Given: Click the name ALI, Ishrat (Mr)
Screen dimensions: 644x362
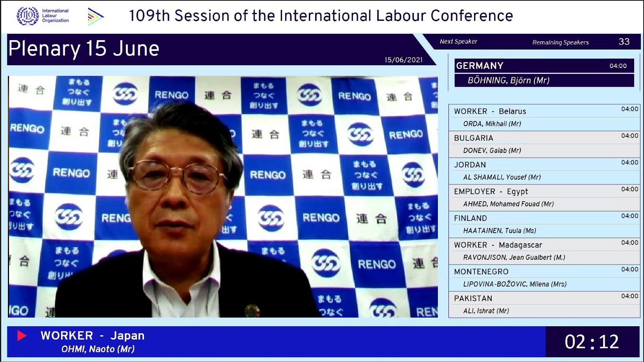Looking at the screenshot, I should pos(486,311).
